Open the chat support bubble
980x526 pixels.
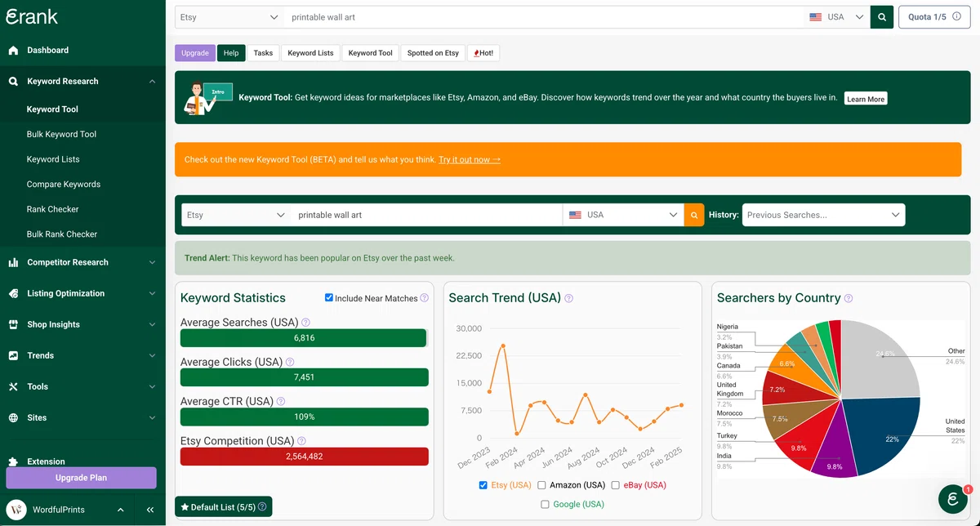[953, 499]
